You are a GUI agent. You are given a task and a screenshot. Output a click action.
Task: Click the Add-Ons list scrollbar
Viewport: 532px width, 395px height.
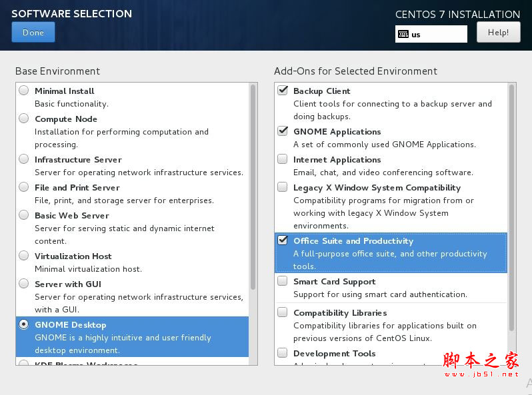click(x=512, y=206)
